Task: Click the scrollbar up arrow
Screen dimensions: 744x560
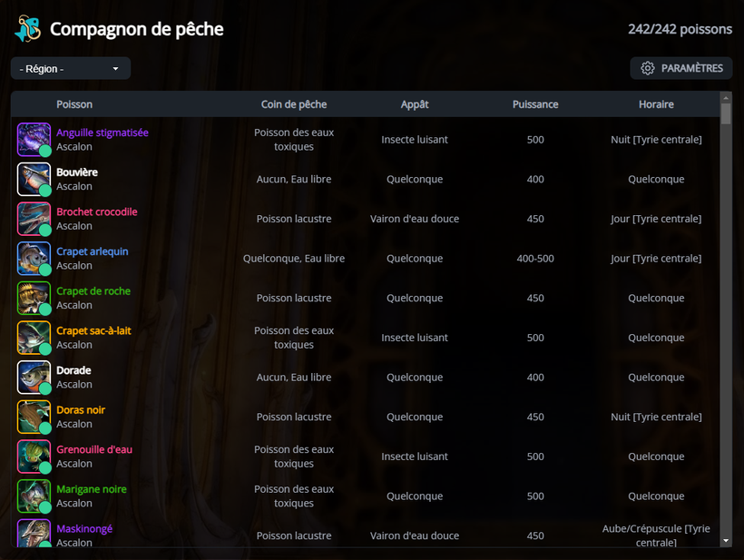Action: (x=726, y=98)
